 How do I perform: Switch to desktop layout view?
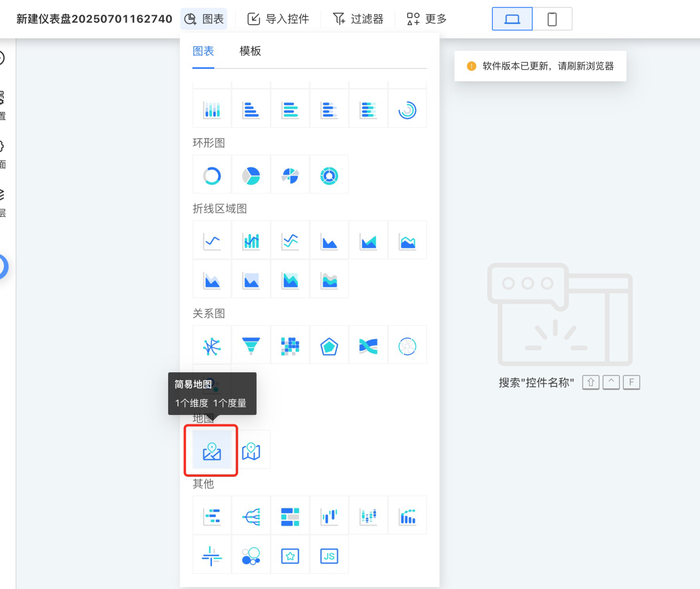pos(512,19)
